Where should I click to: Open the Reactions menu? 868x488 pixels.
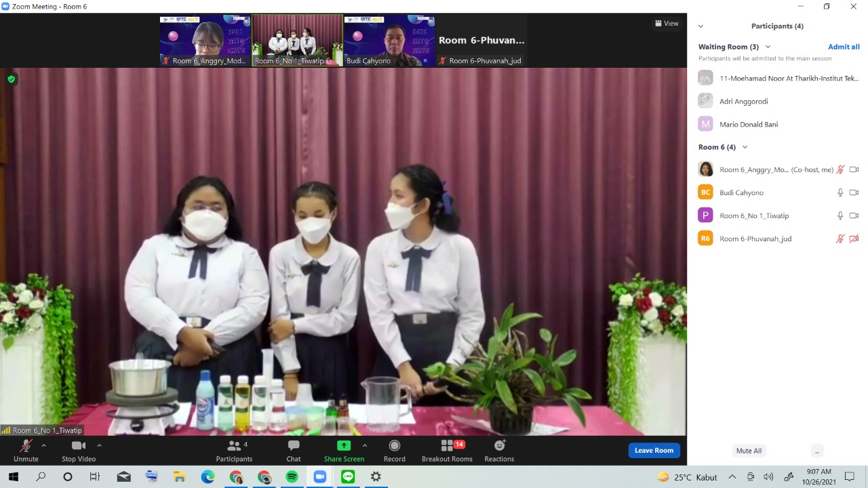[x=499, y=450]
